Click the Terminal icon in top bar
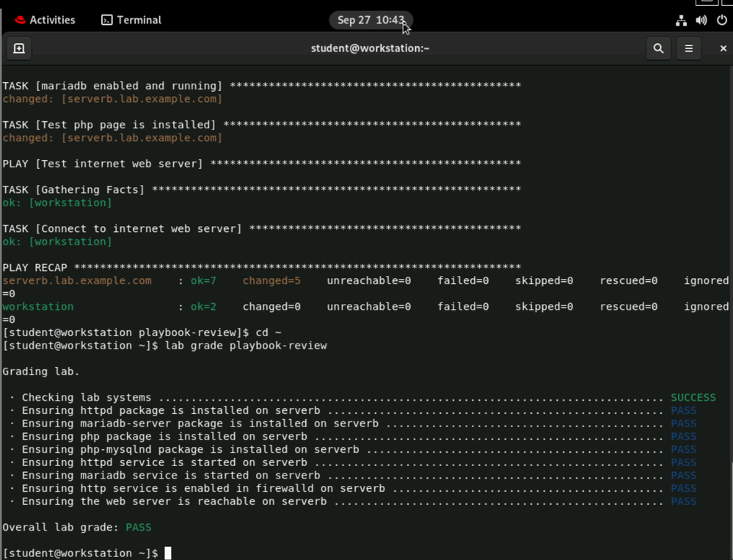The width and height of the screenshot is (733, 560). pos(107,20)
